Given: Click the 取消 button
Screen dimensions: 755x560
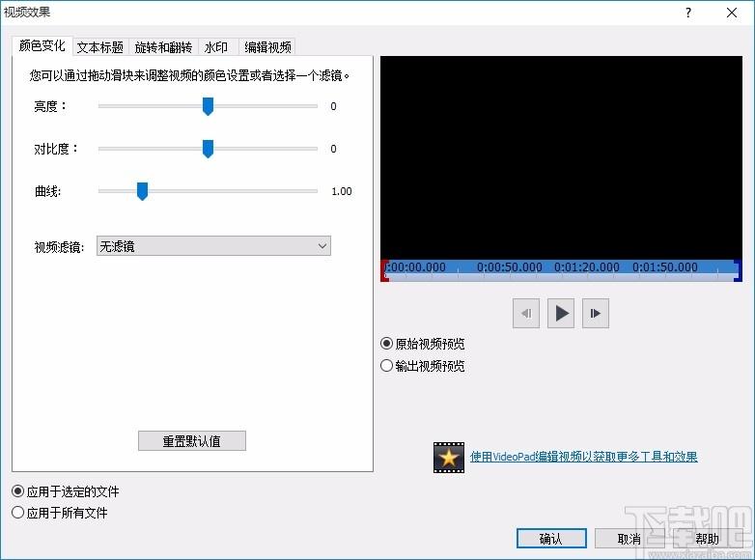Looking at the screenshot, I should click(x=629, y=539).
